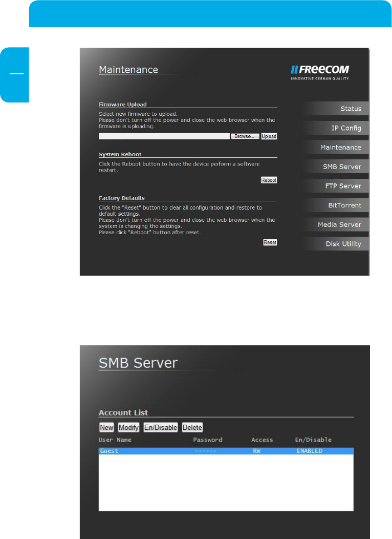
Task: Click the SMB Server page title
Action: (138, 363)
